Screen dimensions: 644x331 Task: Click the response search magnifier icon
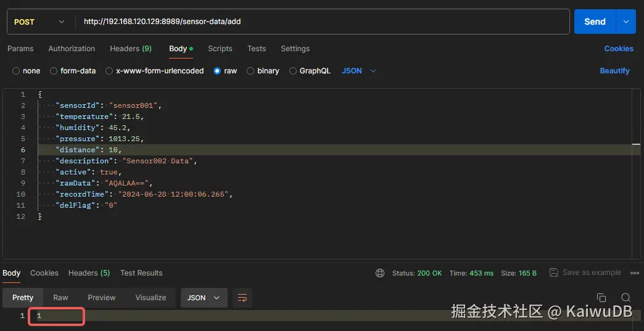point(626,297)
